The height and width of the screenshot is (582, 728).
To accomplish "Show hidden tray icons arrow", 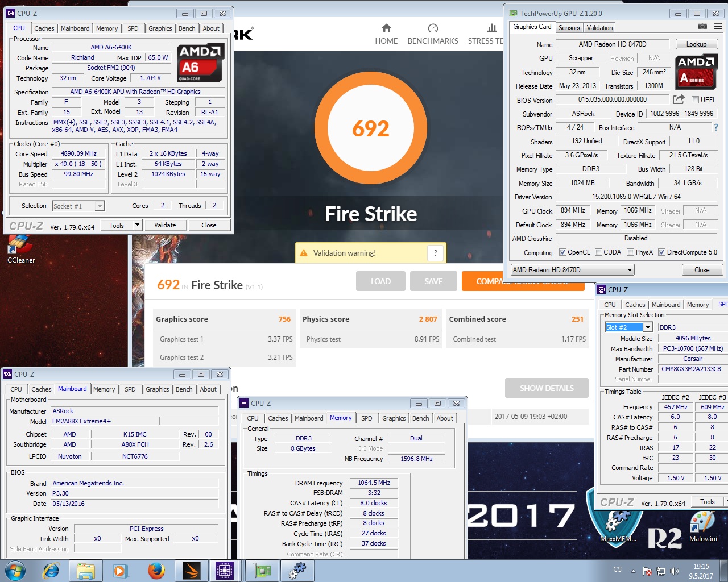I will tap(633, 571).
